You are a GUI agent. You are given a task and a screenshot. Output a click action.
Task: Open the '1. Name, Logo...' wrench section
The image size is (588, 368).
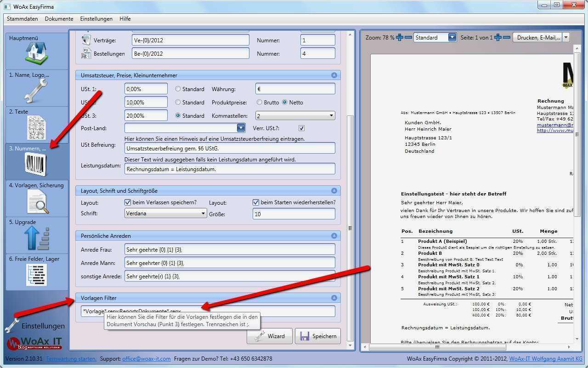click(37, 90)
